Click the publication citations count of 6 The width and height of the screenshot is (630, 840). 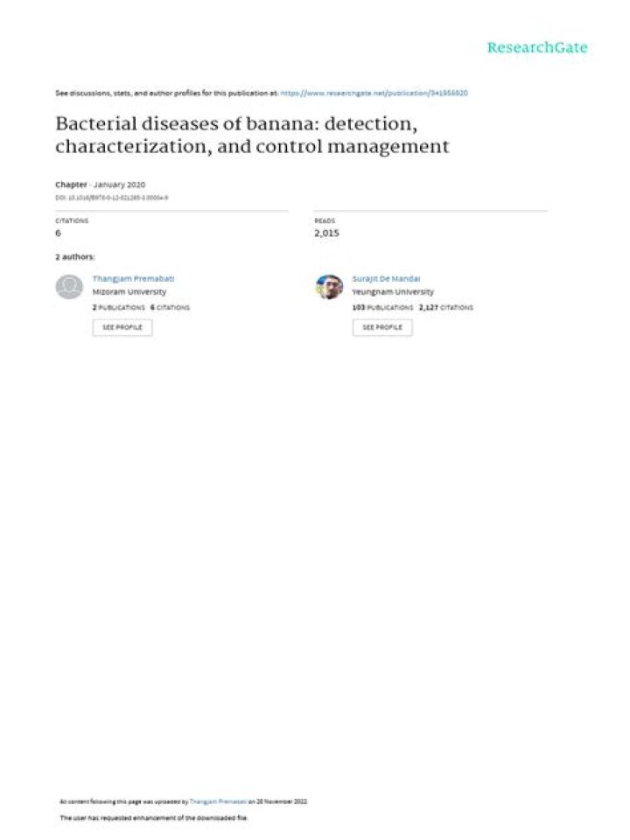pyautogui.click(x=58, y=233)
